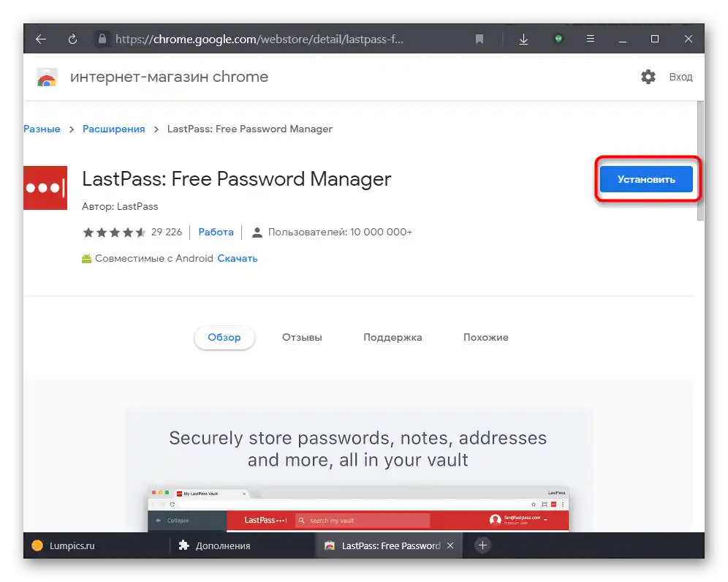Go back with the browser back arrow
This screenshot has width=728, height=582.
[41, 39]
